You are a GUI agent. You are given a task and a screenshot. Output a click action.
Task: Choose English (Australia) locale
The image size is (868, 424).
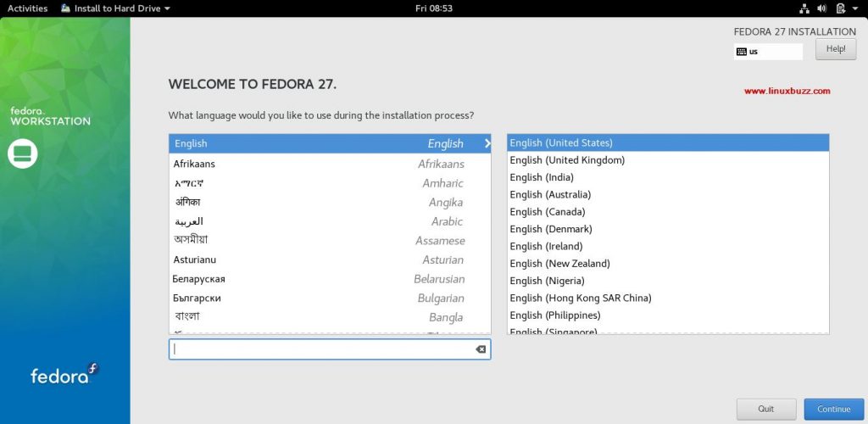(668, 194)
